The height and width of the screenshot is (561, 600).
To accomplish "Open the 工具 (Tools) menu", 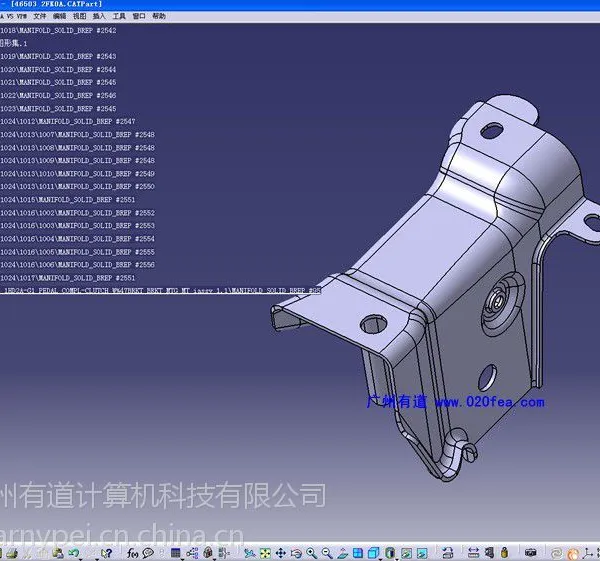I will [119, 16].
